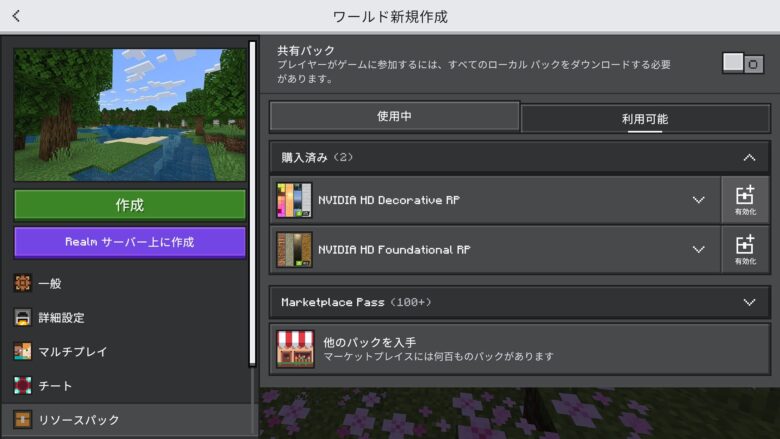Screen dimensions: 780x439
Task: Select the NVIDIA HD Decorative RP name text
Action: click(389, 200)
